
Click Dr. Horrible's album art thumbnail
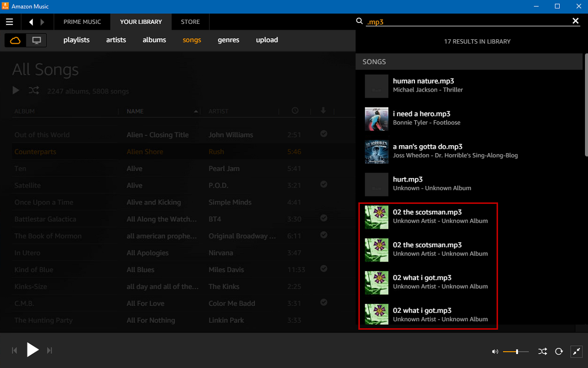click(376, 152)
